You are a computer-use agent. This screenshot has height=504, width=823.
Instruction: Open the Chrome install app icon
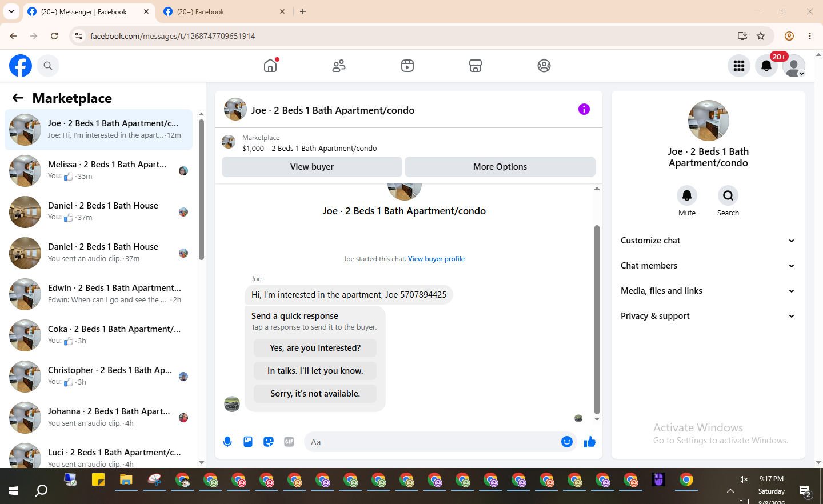(x=742, y=36)
